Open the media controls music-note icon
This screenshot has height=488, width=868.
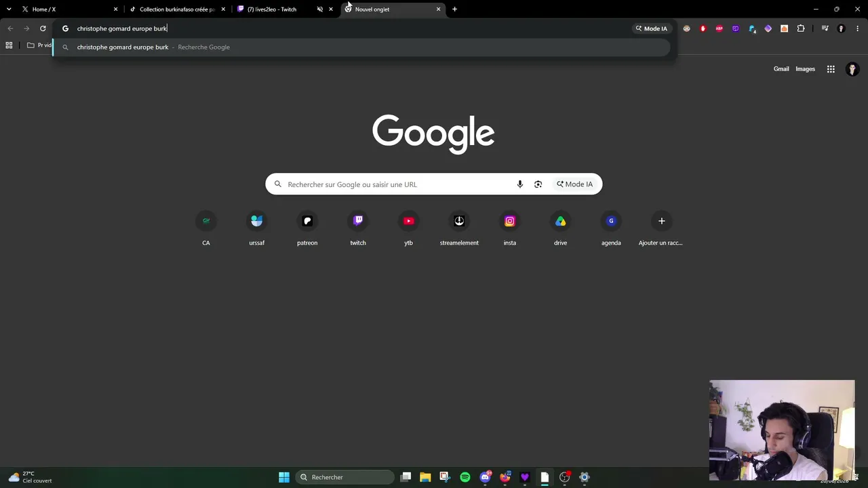825,28
